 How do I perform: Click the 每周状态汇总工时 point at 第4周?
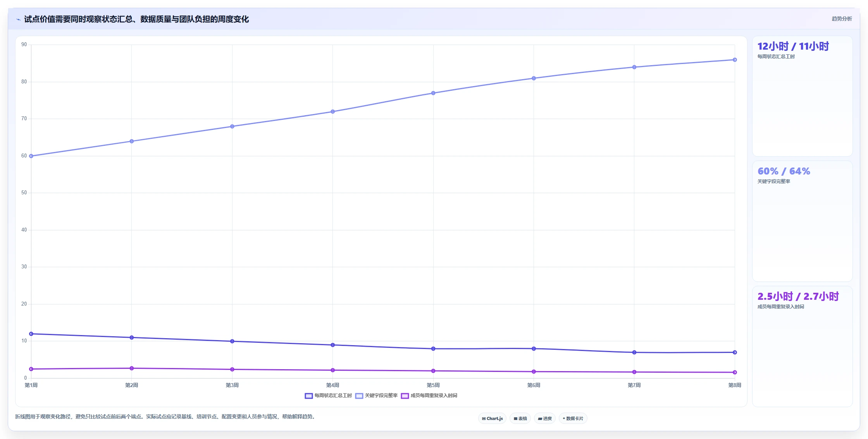[333, 345]
